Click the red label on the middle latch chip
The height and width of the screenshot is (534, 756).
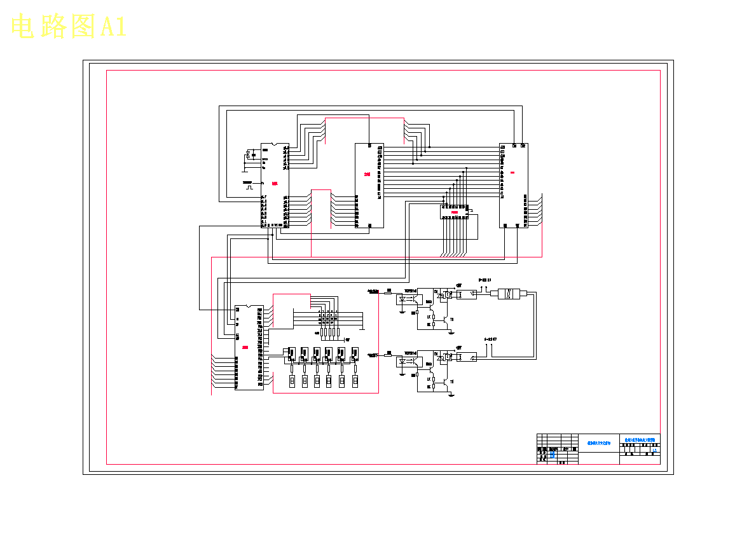pos(368,174)
